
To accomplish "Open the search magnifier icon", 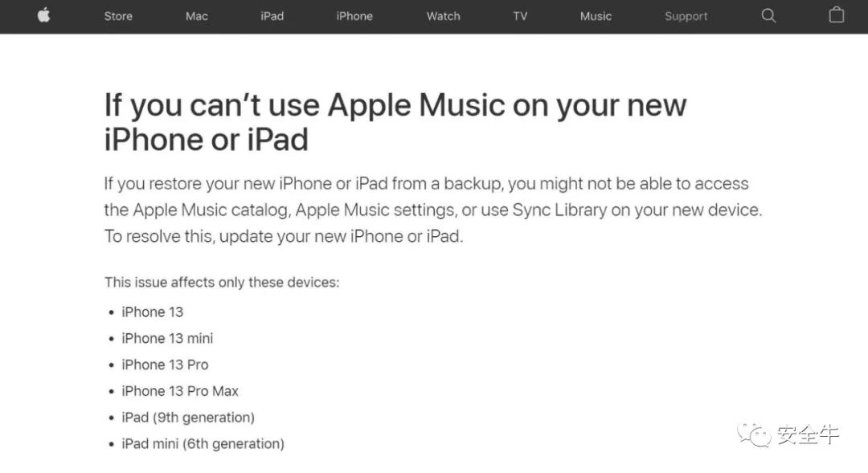I will pos(768,15).
